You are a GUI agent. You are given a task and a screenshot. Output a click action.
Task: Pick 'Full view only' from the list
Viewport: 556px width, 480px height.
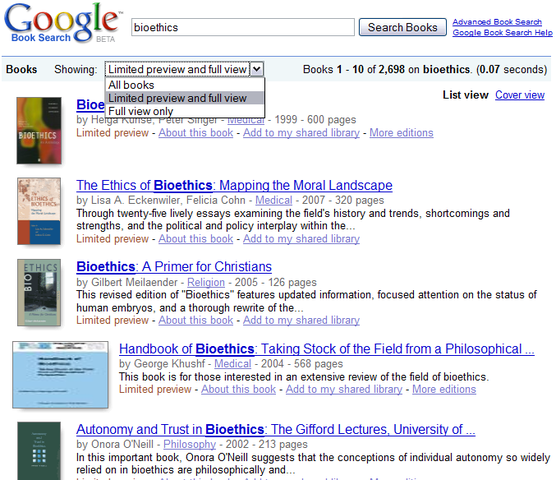(x=185, y=111)
